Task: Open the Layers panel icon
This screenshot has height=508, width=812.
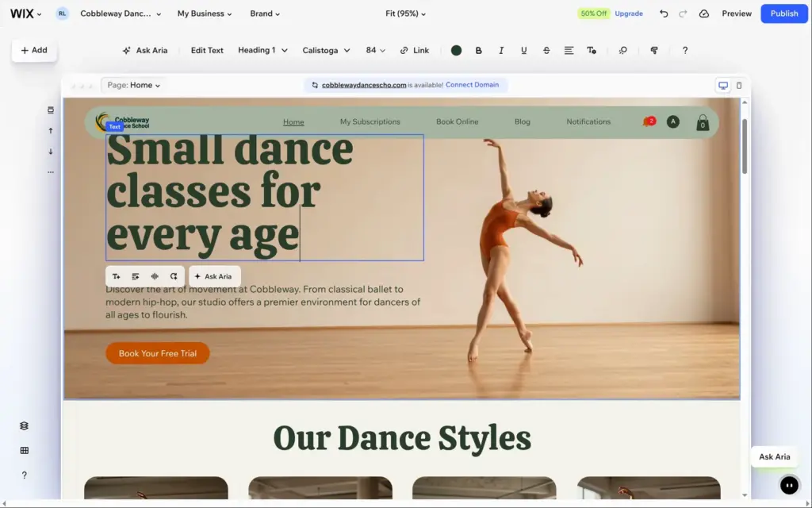Action: (x=24, y=425)
